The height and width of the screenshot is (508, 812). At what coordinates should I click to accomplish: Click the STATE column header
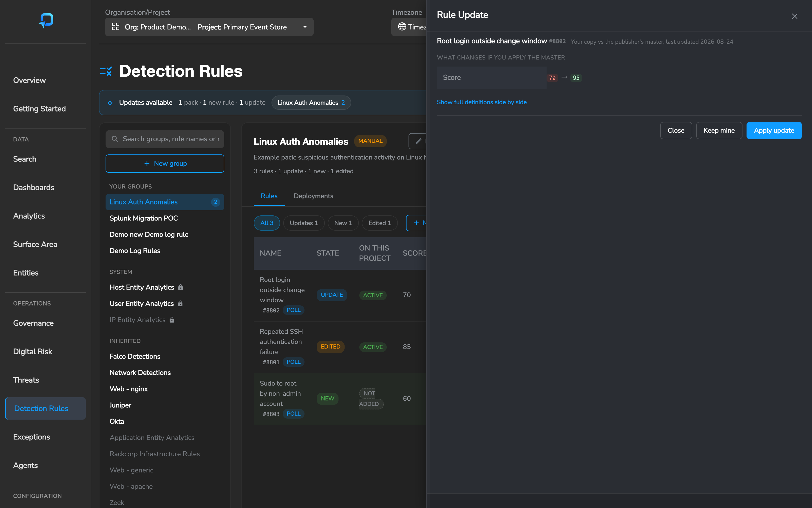pyautogui.click(x=328, y=253)
